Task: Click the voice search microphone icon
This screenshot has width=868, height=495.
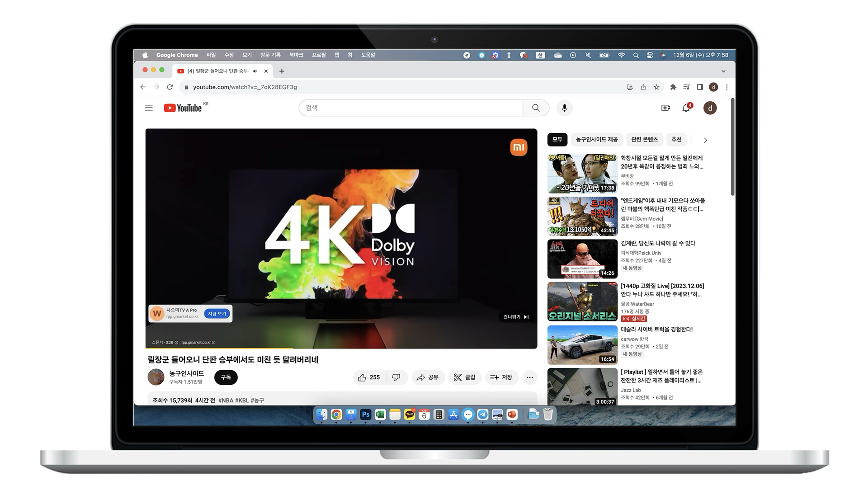Action: (564, 108)
